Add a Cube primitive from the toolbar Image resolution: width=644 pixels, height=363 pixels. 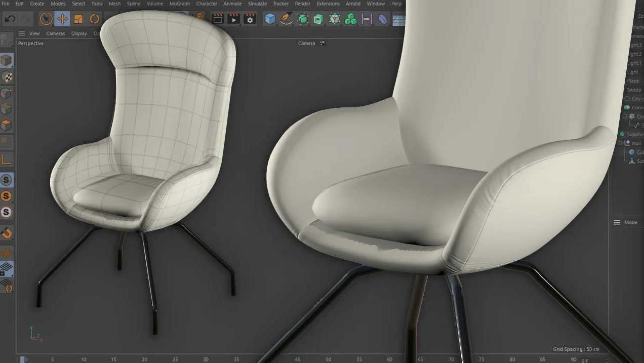coord(270,19)
